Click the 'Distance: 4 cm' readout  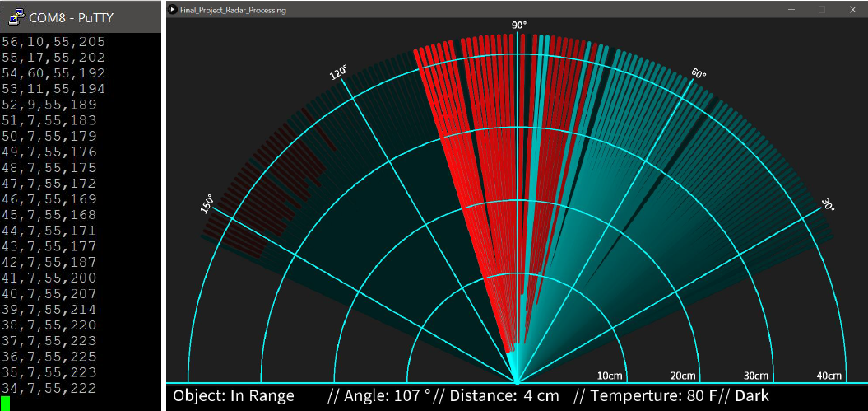click(504, 396)
